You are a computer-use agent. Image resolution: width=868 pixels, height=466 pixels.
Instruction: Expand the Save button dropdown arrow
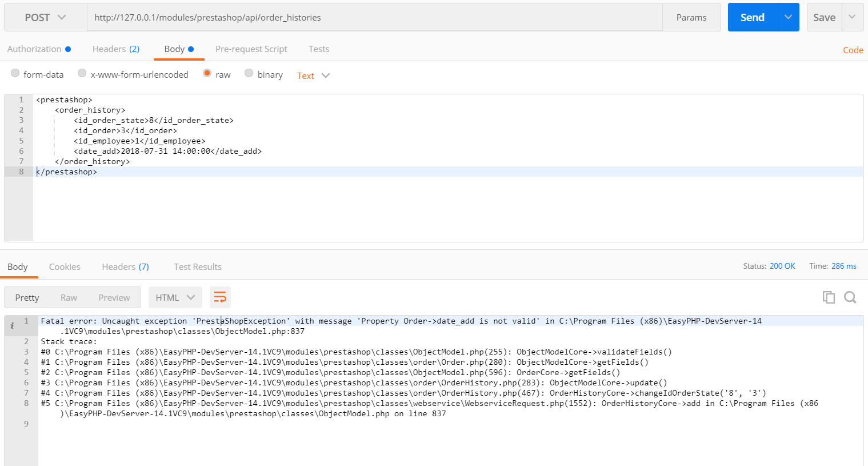click(852, 18)
